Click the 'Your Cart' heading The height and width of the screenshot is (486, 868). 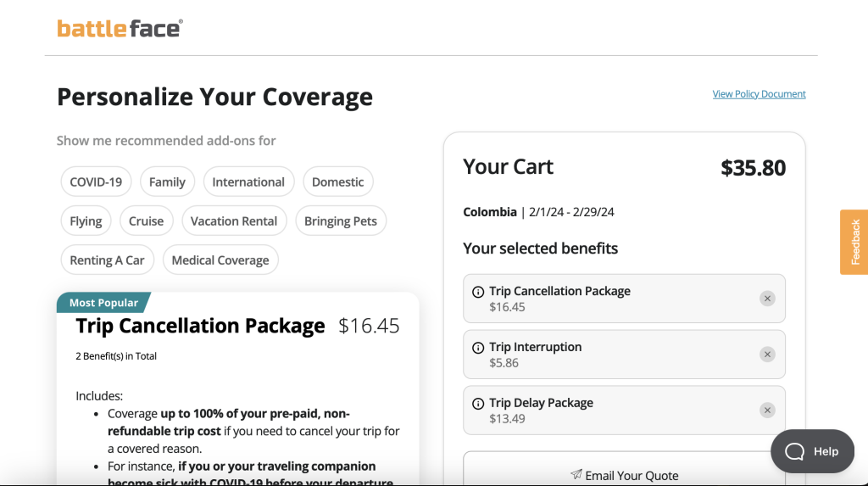(509, 167)
